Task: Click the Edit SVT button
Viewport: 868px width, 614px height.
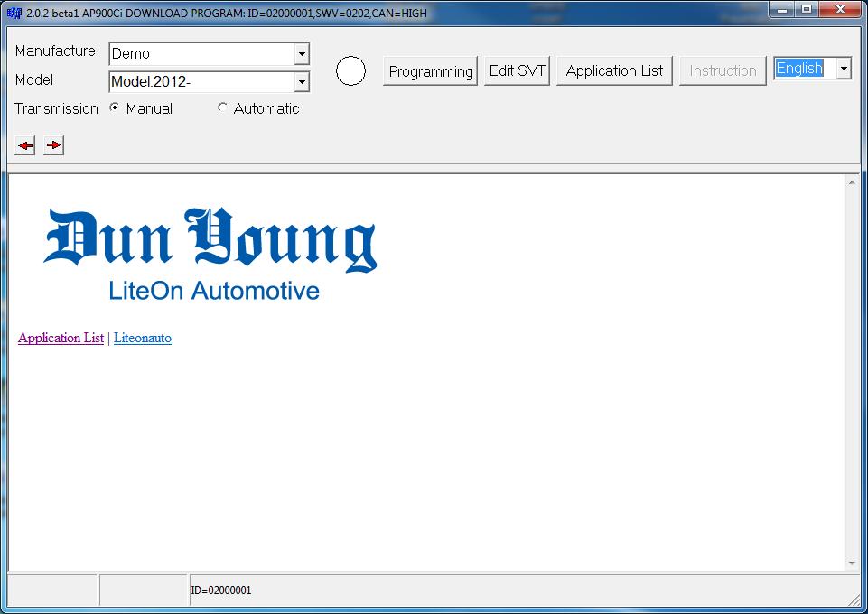Action: (517, 70)
